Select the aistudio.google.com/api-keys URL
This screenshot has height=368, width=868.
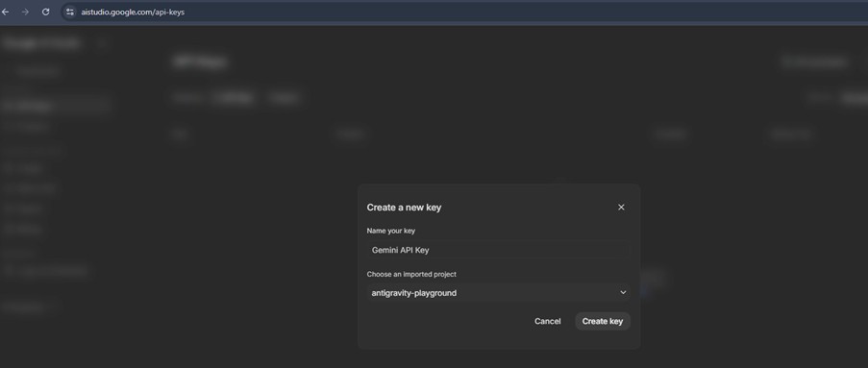click(133, 12)
